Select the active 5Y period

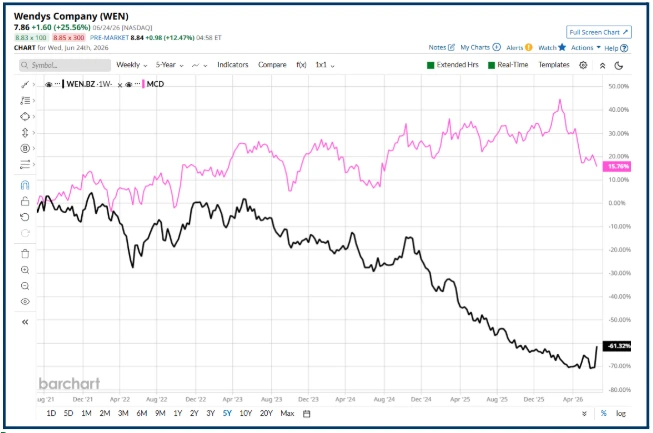point(227,413)
